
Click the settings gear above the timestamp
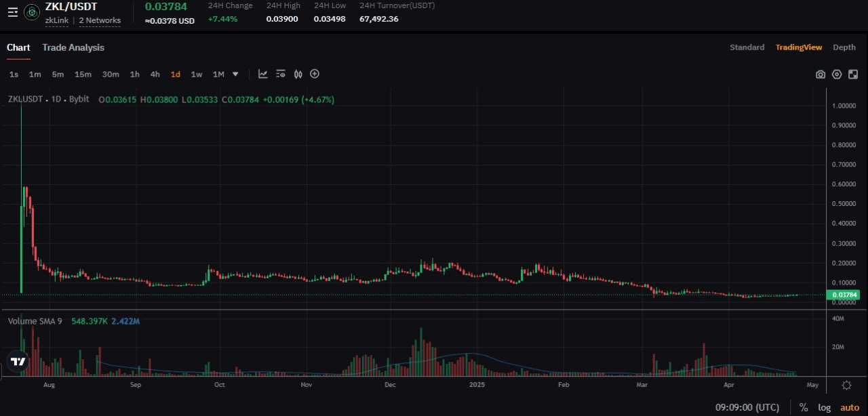[x=846, y=383]
